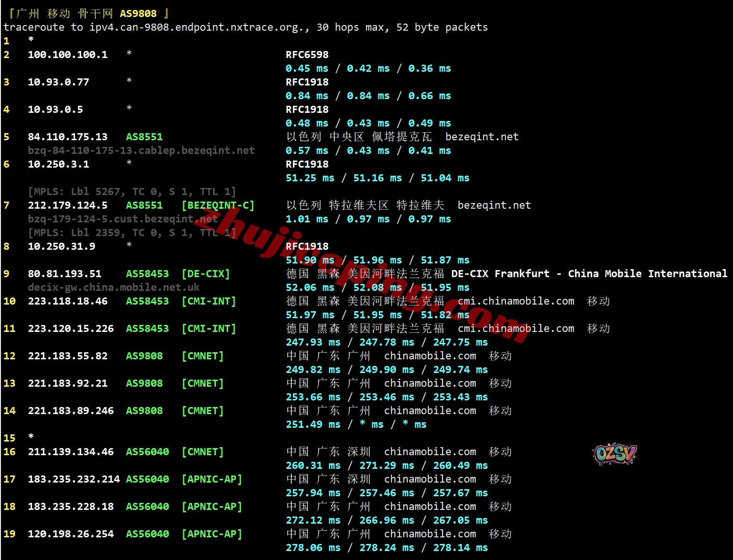The image size is (733, 560).
Task: Click the bzq-179-124-5.cust.bezeqint.net hostname
Action: [x=123, y=219]
